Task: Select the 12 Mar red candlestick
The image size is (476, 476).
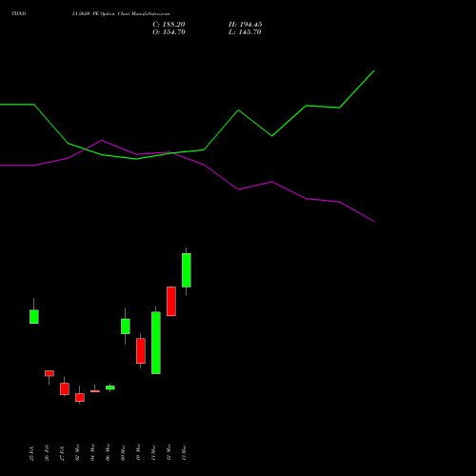Action: 171,301
